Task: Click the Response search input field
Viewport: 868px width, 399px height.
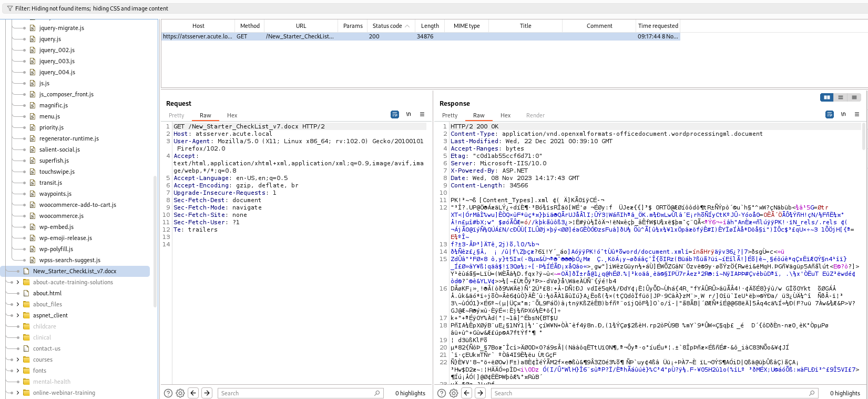Action: [652, 393]
